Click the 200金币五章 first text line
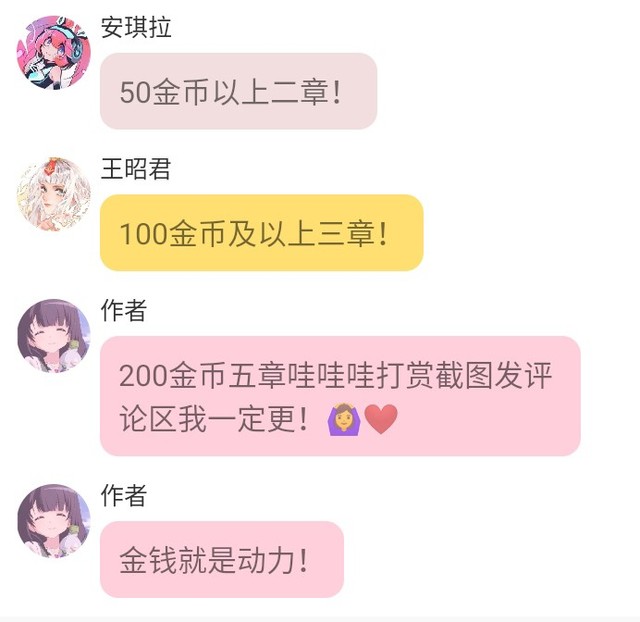The image size is (640, 622). pyautogui.click(x=336, y=375)
